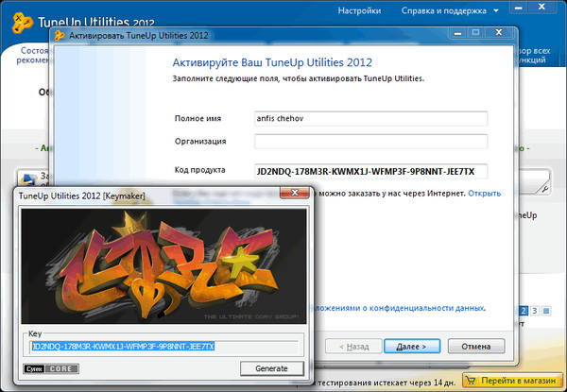
Task: Select the Состояние и рекомендации tab
Action: click(x=33, y=56)
